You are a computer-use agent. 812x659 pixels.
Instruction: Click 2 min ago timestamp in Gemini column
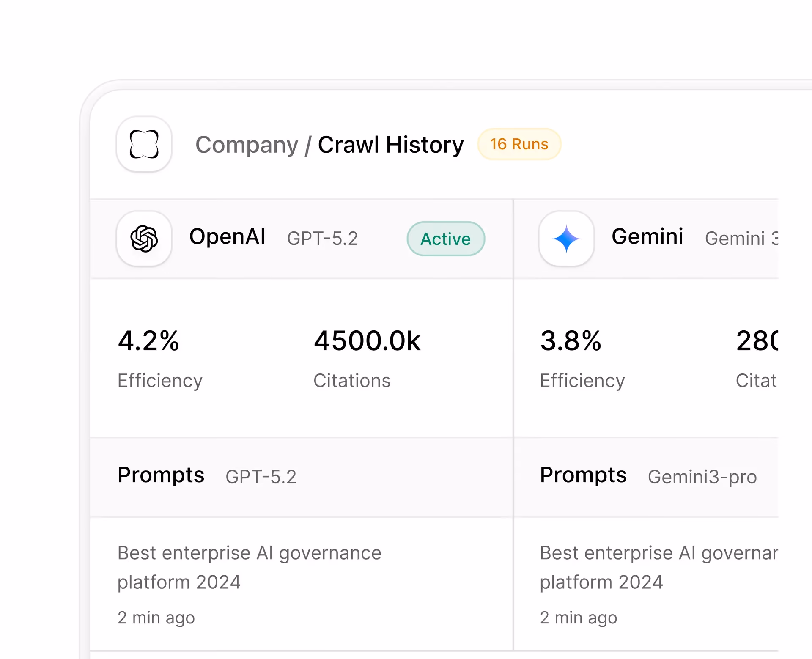579,618
